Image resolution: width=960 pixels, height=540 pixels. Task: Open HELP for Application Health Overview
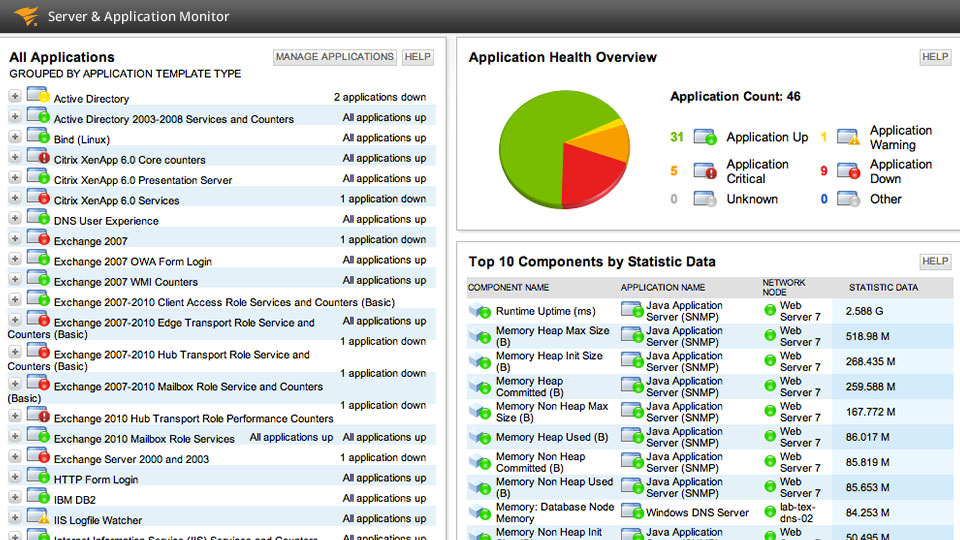935,57
